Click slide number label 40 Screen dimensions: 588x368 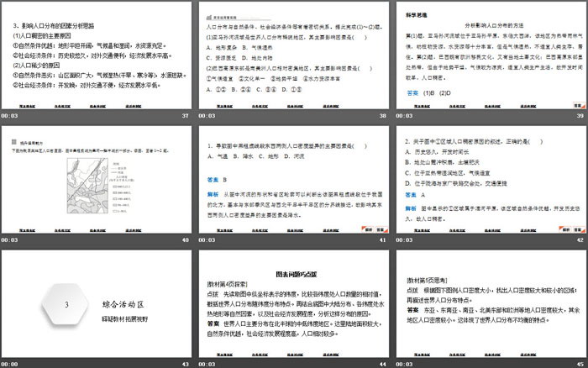coord(186,239)
